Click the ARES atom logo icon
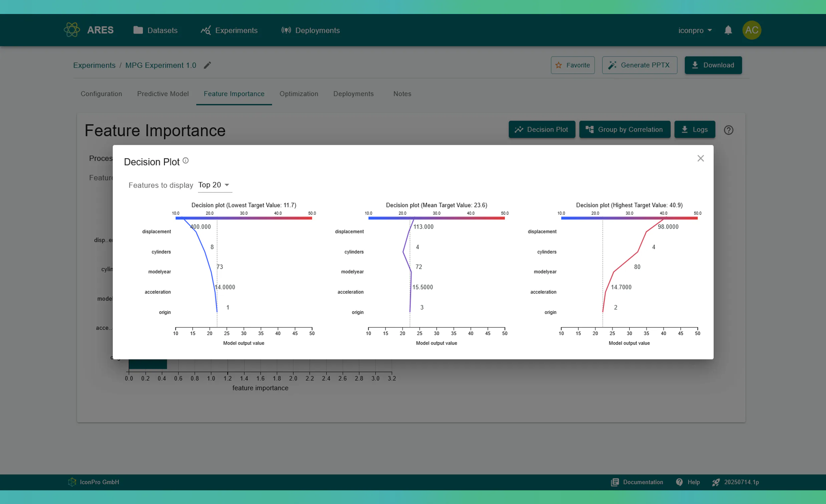 click(x=72, y=30)
